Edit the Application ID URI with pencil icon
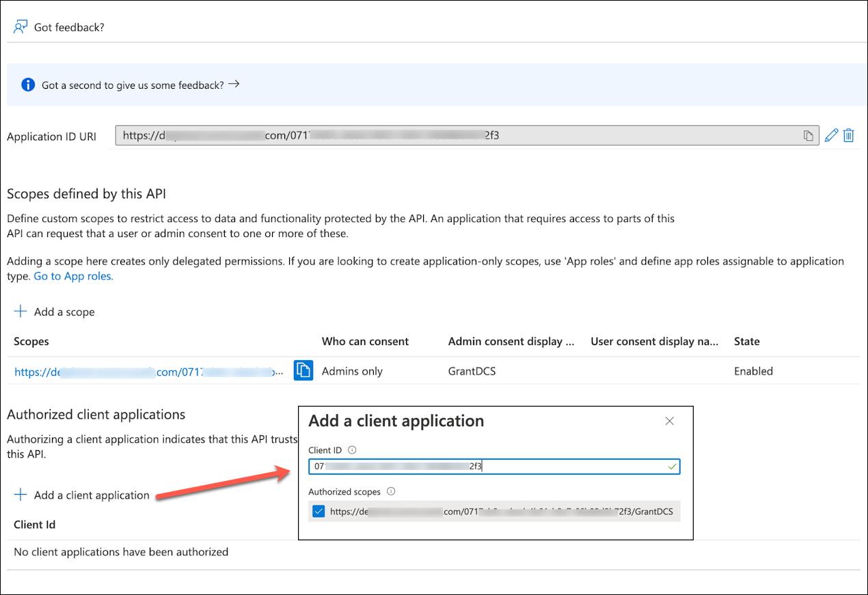The image size is (868, 595). point(831,135)
